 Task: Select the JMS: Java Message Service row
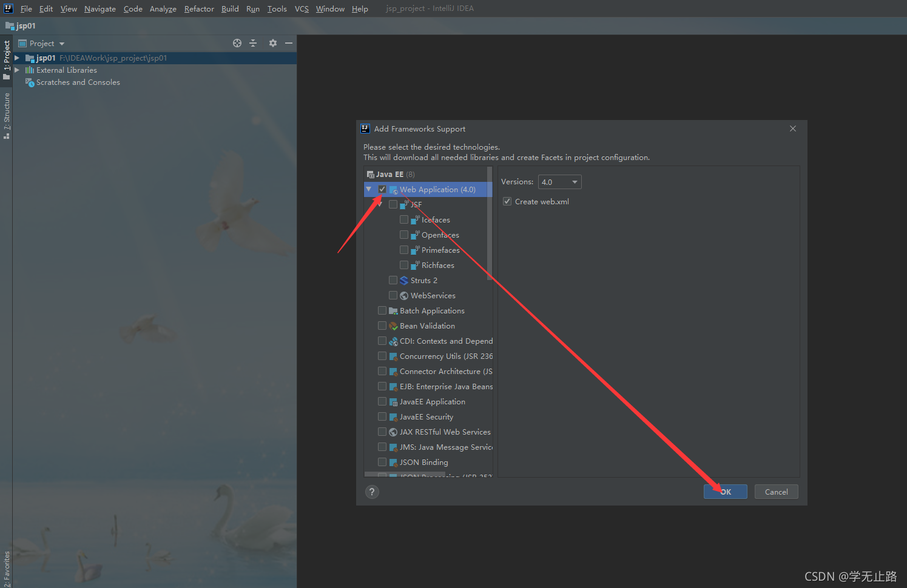click(428, 447)
